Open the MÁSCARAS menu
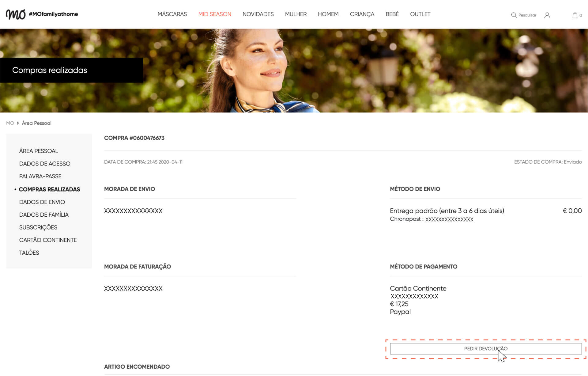The image size is (588, 376). pos(172,14)
